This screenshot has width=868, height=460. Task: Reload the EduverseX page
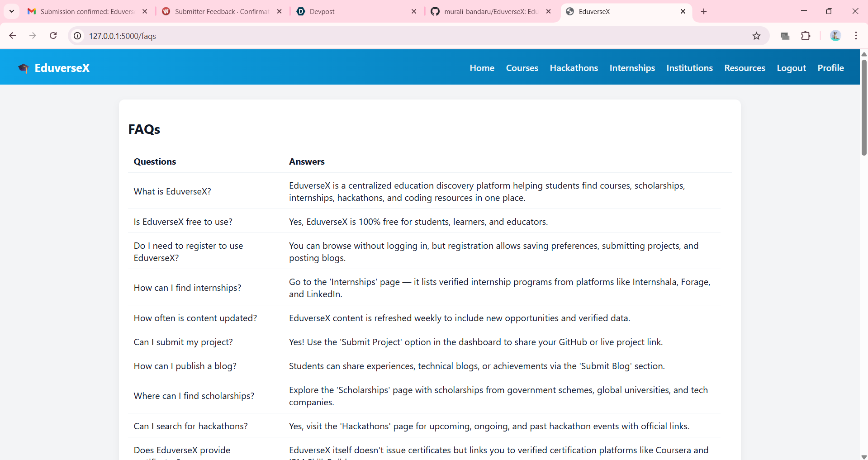53,36
